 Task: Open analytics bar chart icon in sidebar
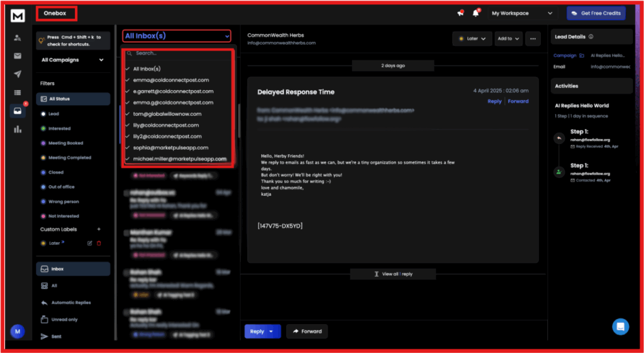tap(18, 129)
